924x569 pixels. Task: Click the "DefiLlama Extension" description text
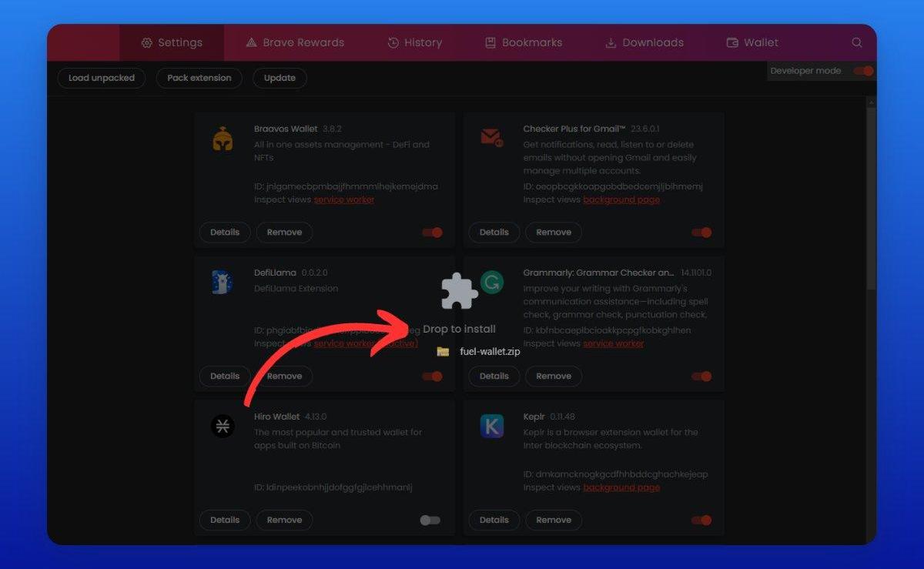(x=296, y=289)
